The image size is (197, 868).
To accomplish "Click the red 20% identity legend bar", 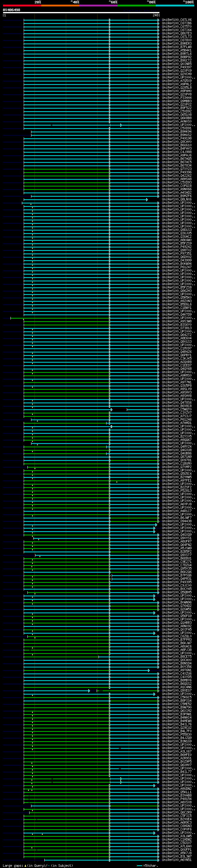I will 22,6.
